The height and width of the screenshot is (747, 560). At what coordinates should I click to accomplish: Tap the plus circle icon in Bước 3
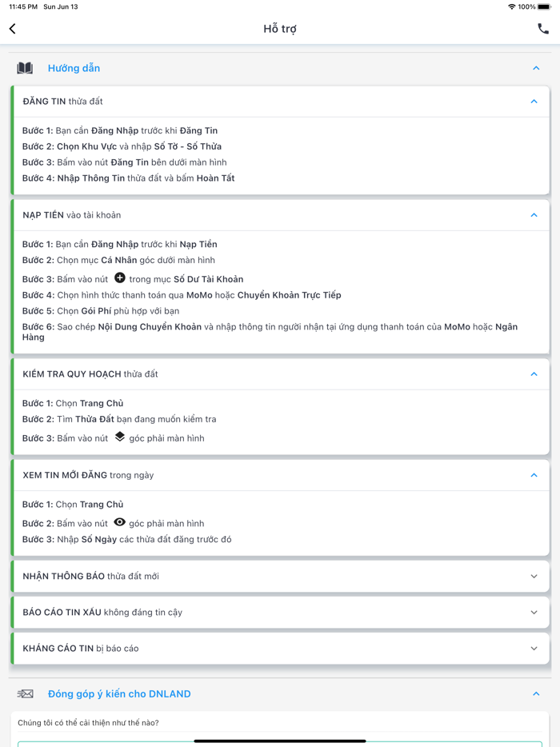[120, 278]
